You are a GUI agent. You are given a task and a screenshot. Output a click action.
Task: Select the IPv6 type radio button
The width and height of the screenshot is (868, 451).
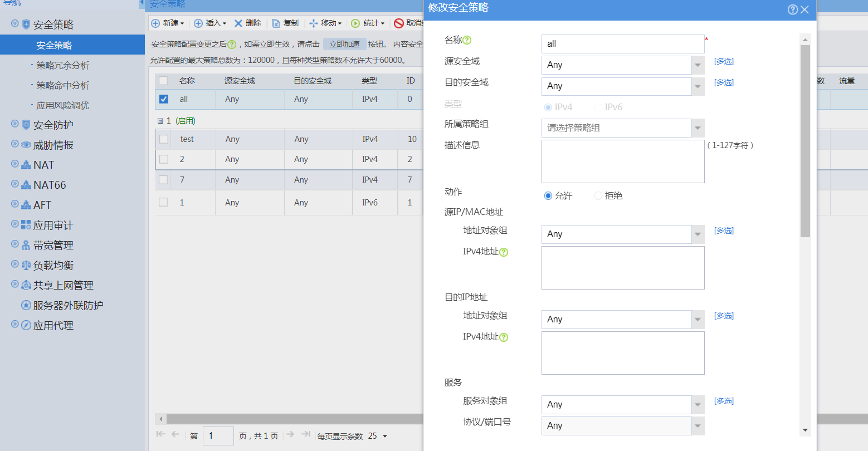pyautogui.click(x=598, y=107)
